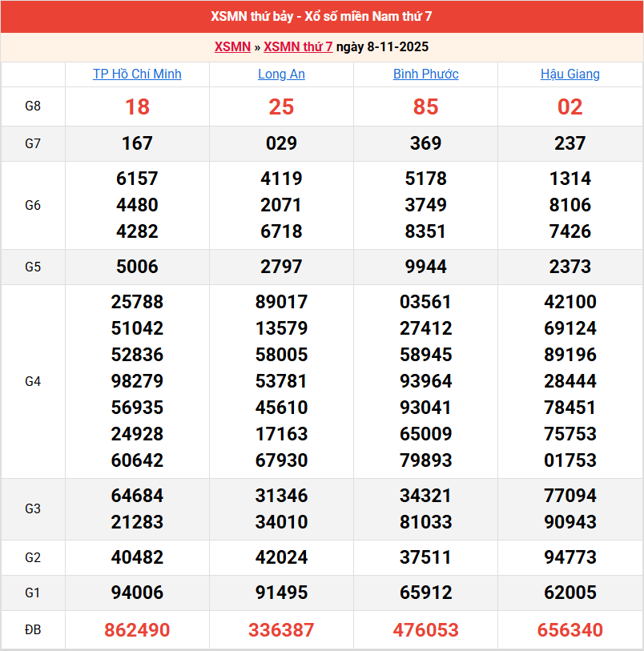This screenshot has width=644, height=651.
Task: Click the date text "ngày 8-11-2025"
Action: 382,47
